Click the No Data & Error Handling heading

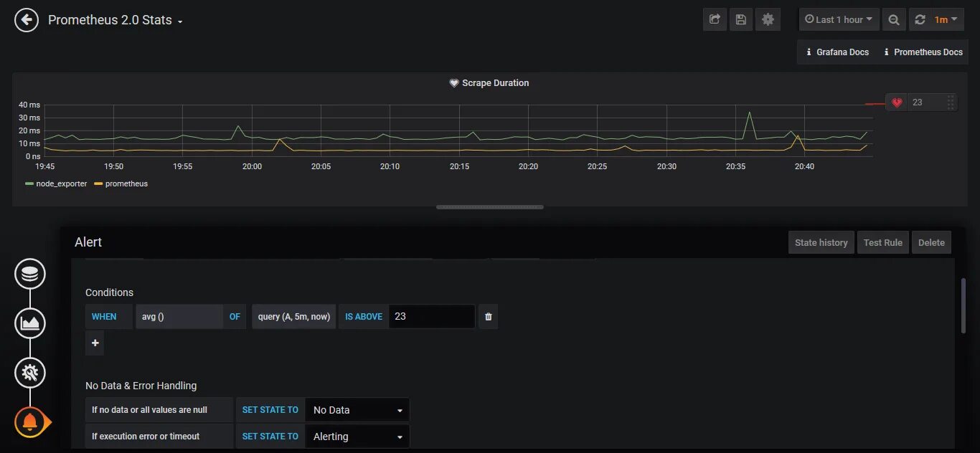141,386
